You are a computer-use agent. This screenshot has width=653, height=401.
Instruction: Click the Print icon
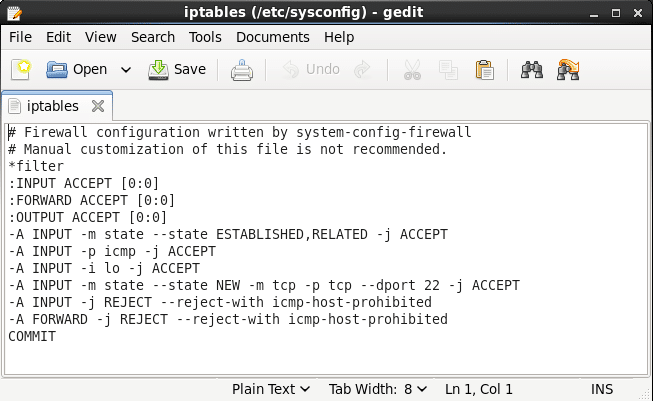pyautogui.click(x=242, y=70)
